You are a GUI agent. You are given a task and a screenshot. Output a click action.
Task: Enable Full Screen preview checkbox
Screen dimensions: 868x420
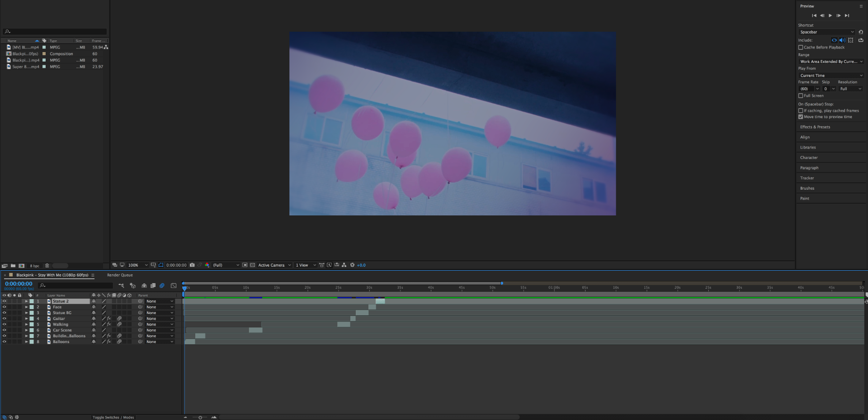[x=801, y=95]
